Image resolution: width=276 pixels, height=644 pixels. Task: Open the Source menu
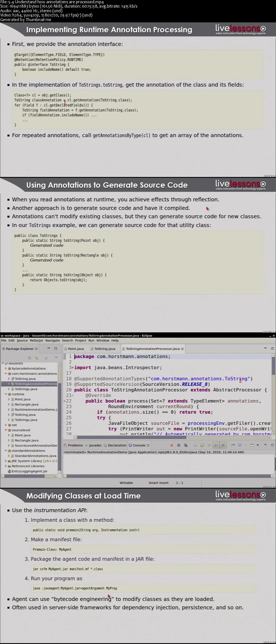click(22, 340)
